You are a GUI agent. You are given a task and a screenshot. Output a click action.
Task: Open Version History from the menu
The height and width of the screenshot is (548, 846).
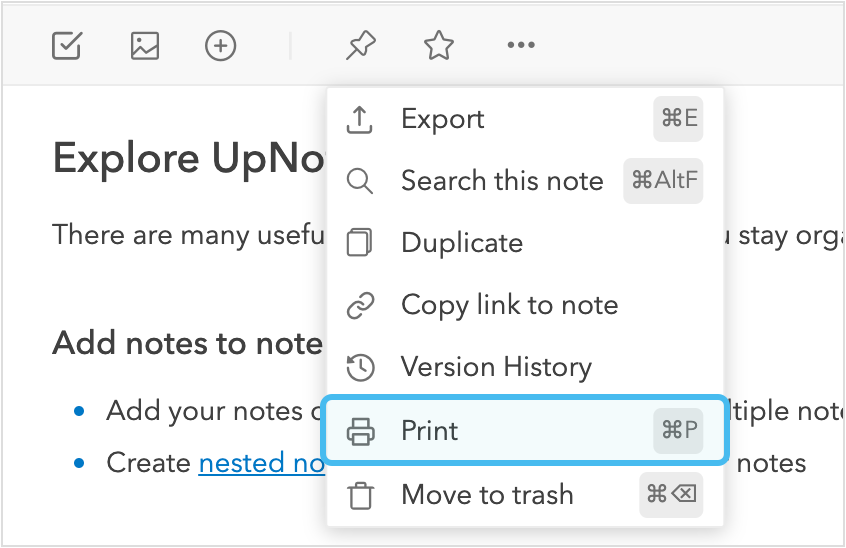tap(496, 367)
